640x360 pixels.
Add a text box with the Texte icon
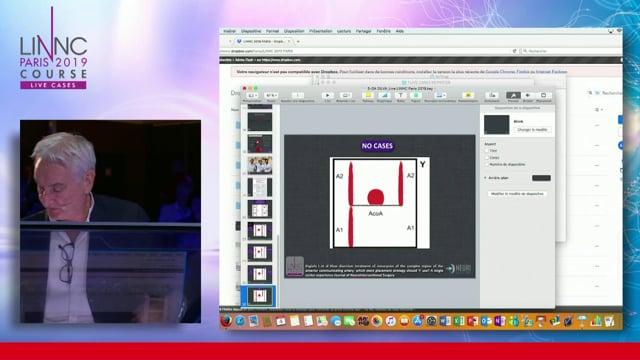(x=400, y=96)
